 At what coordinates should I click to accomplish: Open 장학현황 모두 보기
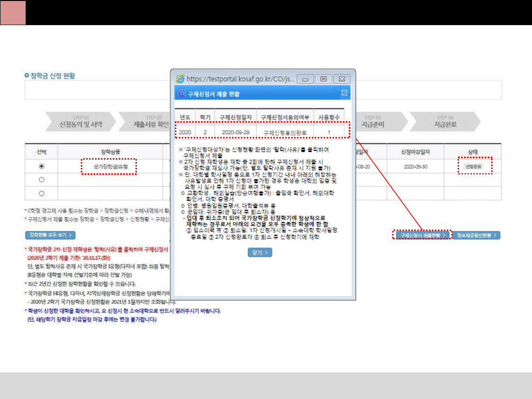[x=50, y=235]
